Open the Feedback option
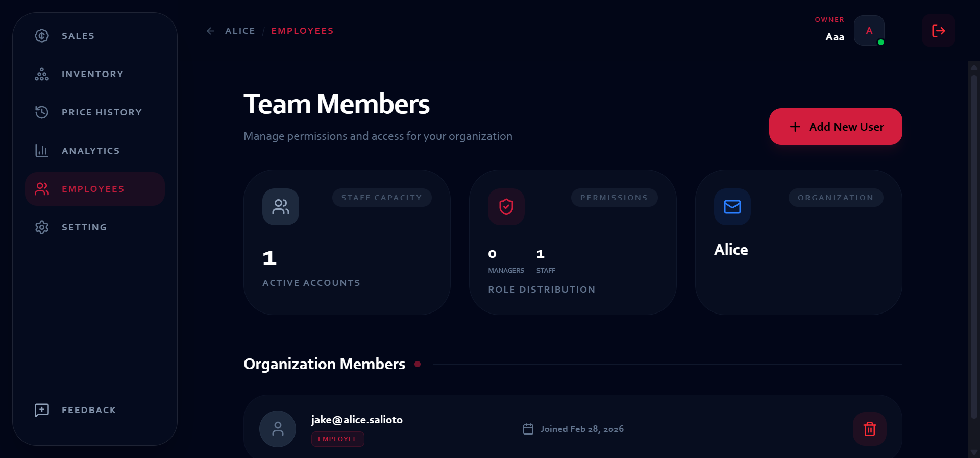The image size is (980, 458). click(89, 410)
